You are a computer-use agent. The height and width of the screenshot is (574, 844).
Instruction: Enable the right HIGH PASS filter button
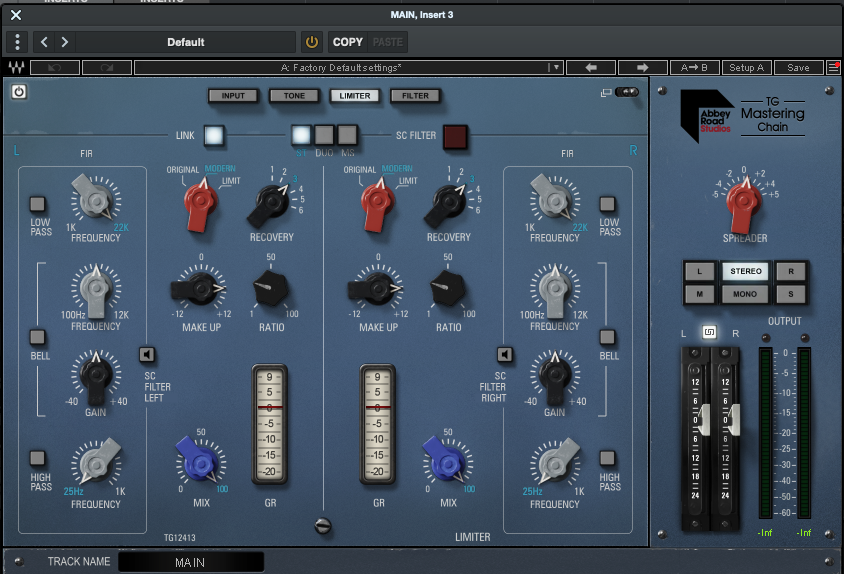(607, 458)
